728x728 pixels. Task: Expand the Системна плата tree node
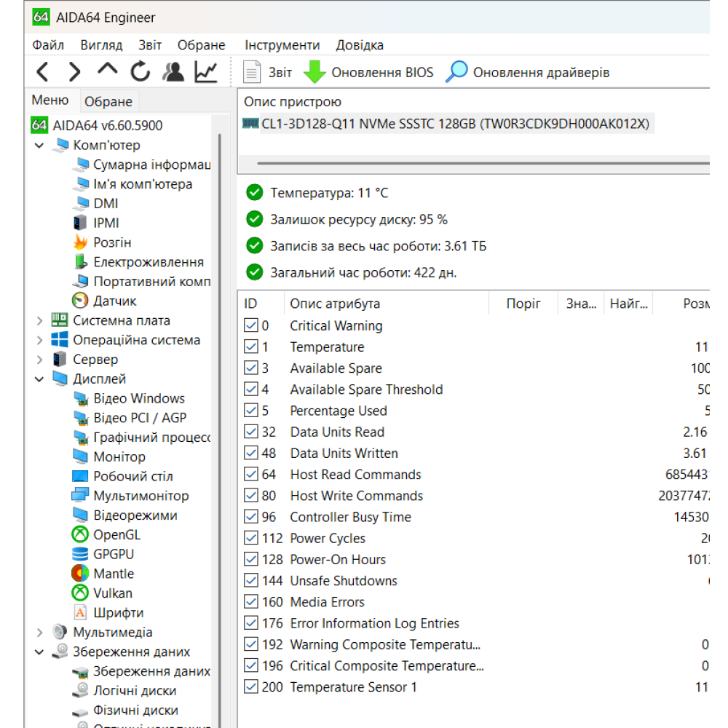point(39,320)
